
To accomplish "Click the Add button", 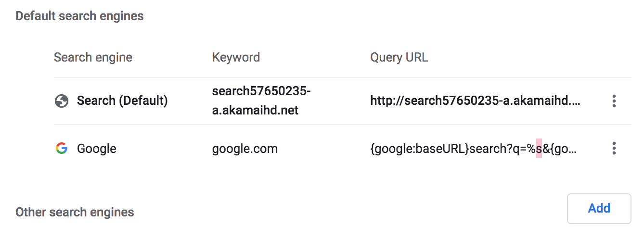I will tap(599, 208).
